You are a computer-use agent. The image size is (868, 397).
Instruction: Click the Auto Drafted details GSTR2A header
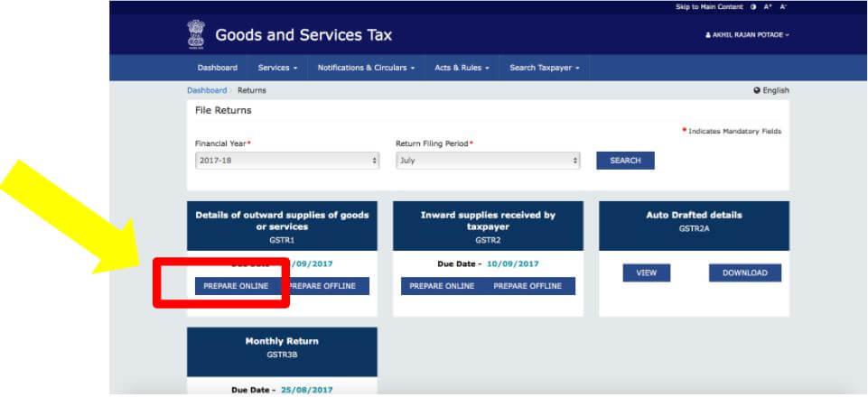pos(695,226)
